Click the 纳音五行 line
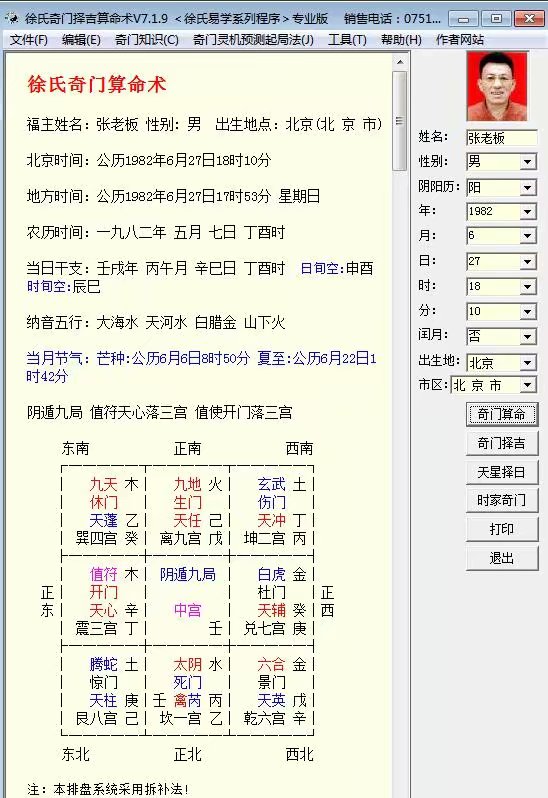548x798 pixels. point(156,322)
